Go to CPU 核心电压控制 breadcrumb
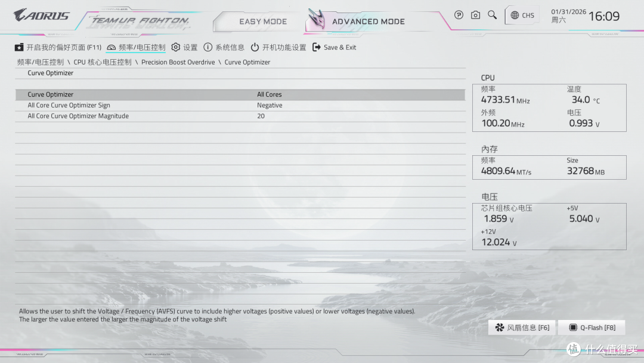This screenshot has height=363, width=644. pyautogui.click(x=103, y=62)
